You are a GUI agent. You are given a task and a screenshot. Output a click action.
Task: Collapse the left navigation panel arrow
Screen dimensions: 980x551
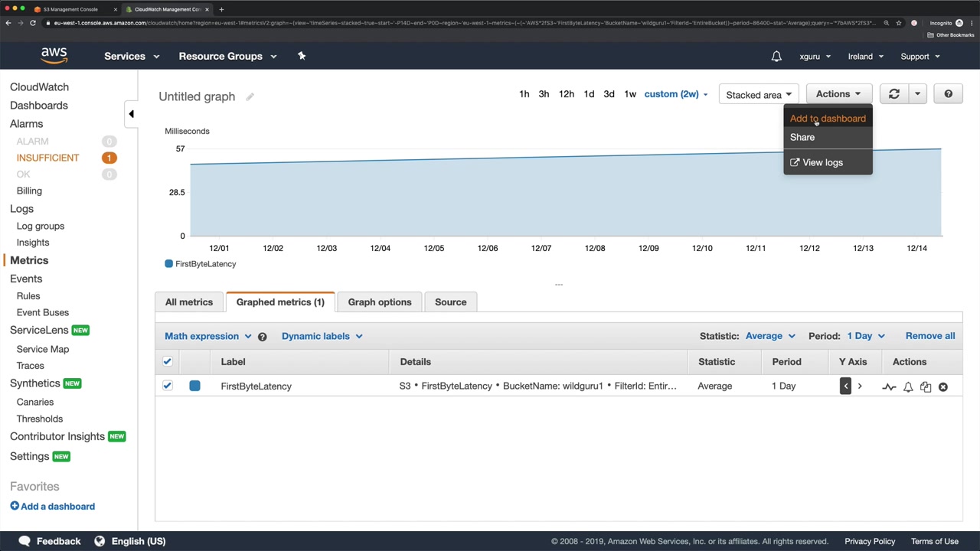click(x=131, y=114)
